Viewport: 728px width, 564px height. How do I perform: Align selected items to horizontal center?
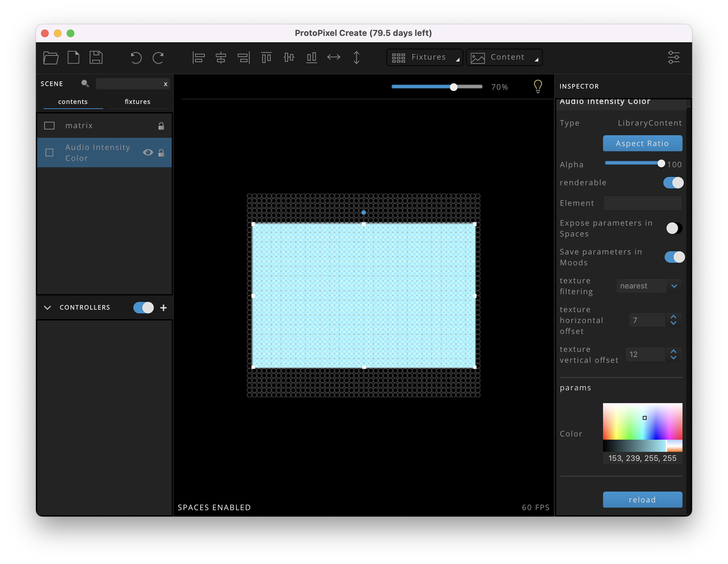[221, 57]
